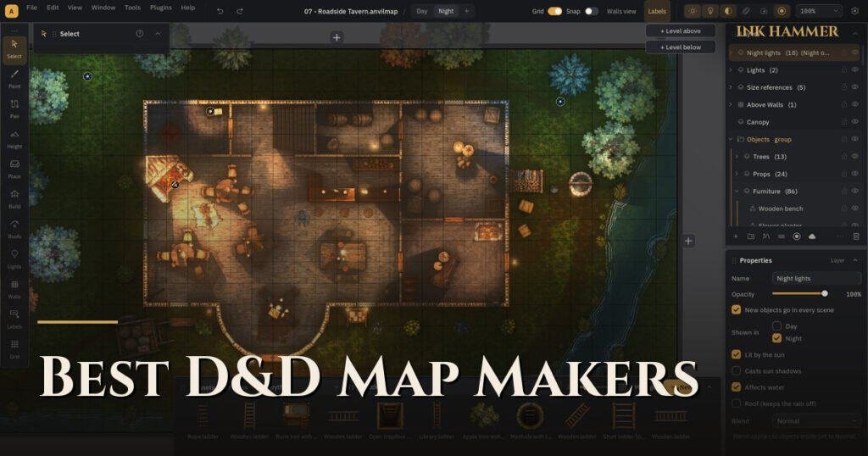The image size is (868, 456).
Task: Uncheck the Night checkbox under Shown in
Action: (776, 338)
